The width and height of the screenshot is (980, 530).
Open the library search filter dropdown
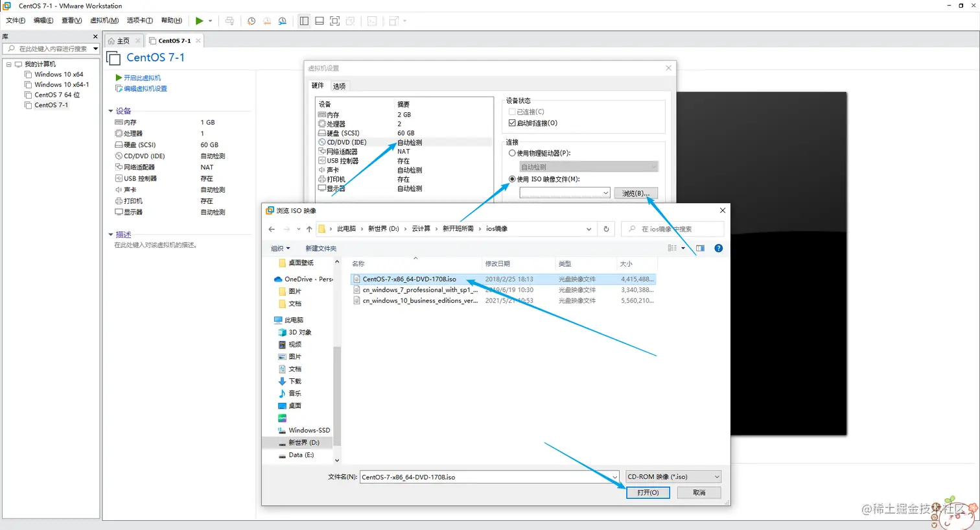[x=95, y=49]
